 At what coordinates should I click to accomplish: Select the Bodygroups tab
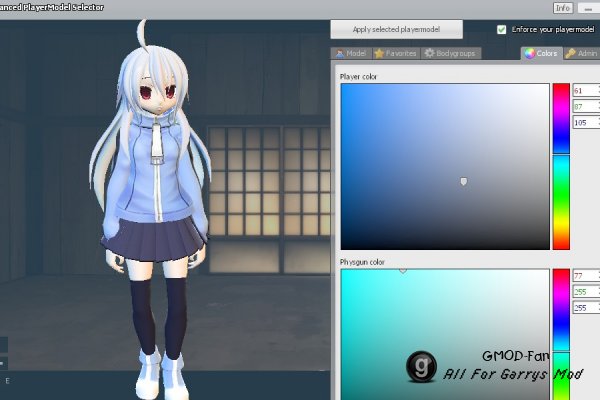[x=450, y=53]
